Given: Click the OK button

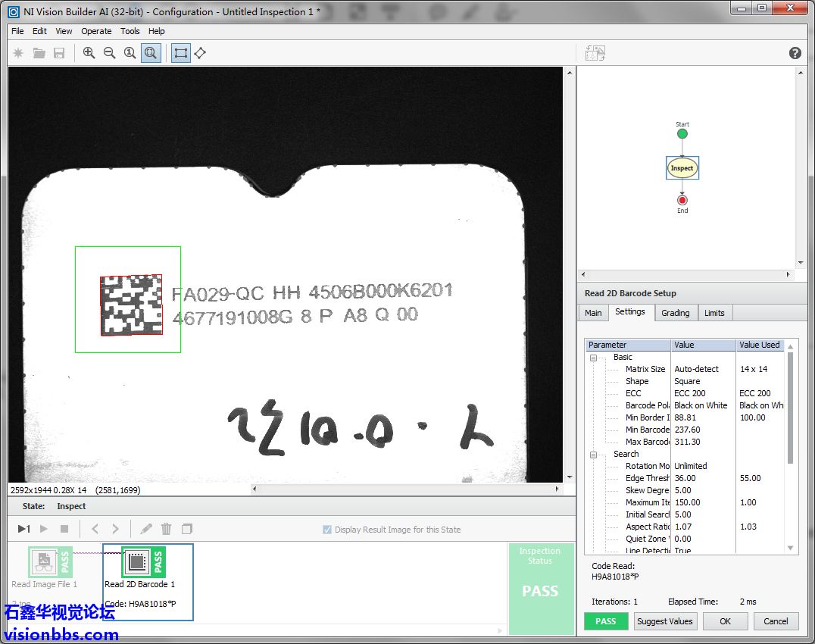Looking at the screenshot, I should [x=725, y=621].
